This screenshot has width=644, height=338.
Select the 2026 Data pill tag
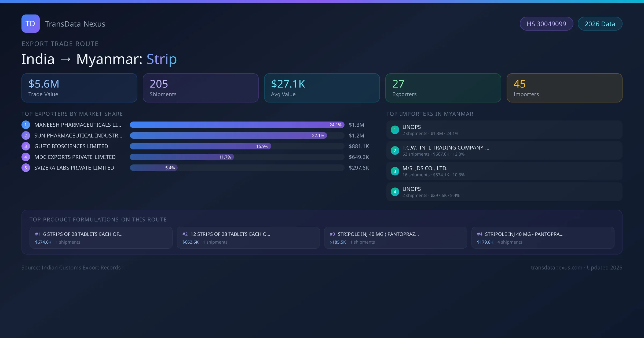[600, 24]
